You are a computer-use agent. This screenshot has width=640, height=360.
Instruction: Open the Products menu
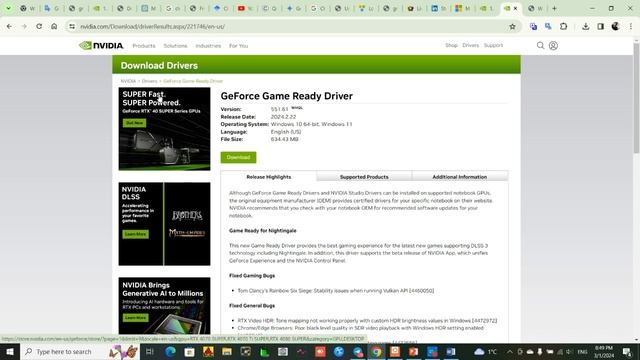click(144, 46)
